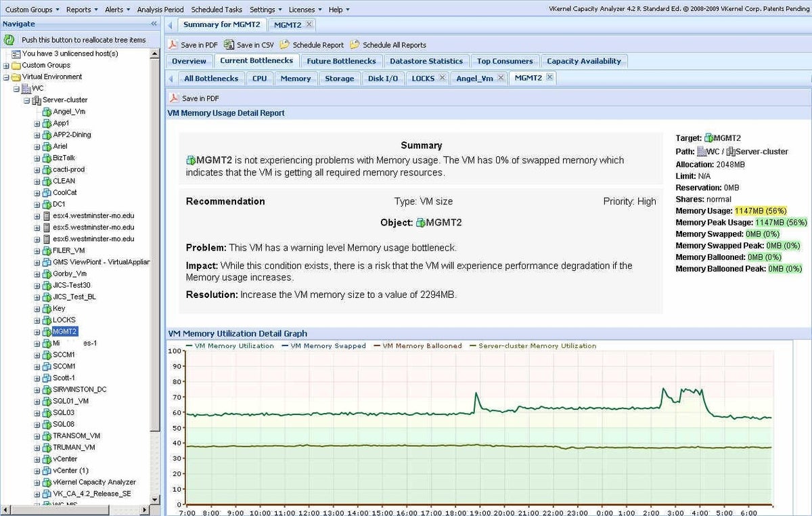Image resolution: width=812 pixels, height=516 pixels.
Task: Click the 'You have 3 unlicensed host(s)' notice
Action: [70, 53]
